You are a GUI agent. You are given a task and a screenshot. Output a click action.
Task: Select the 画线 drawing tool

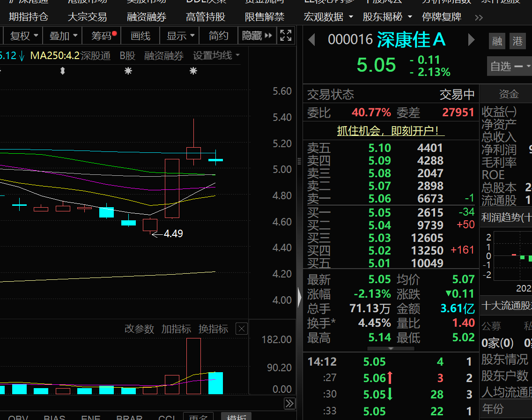click(140, 36)
